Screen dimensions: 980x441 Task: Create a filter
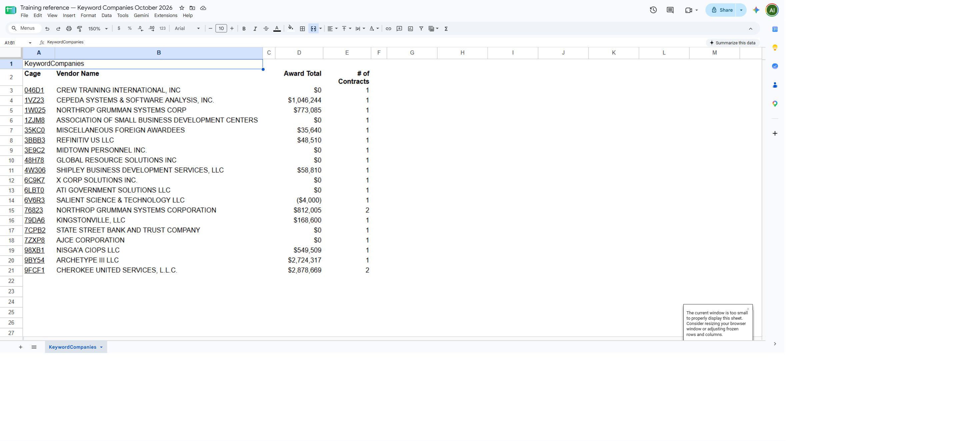[x=421, y=29]
